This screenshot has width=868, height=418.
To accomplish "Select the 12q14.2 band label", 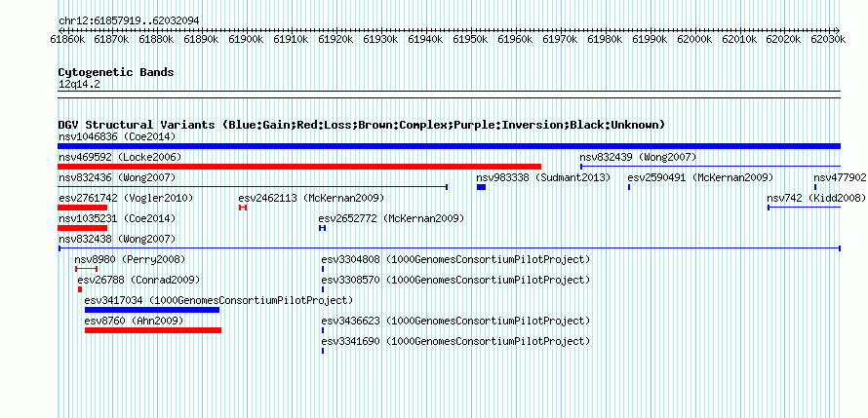I will (x=79, y=85).
